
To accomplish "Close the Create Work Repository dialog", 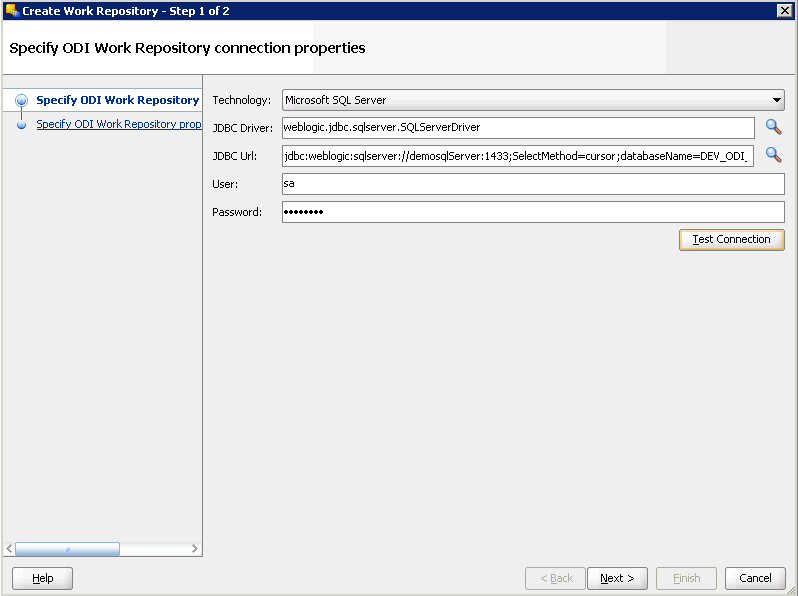I will coord(784,10).
